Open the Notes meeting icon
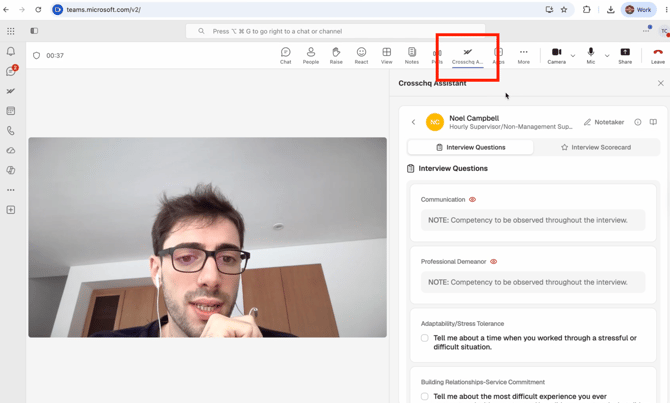The image size is (670, 403). (x=412, y=56)
